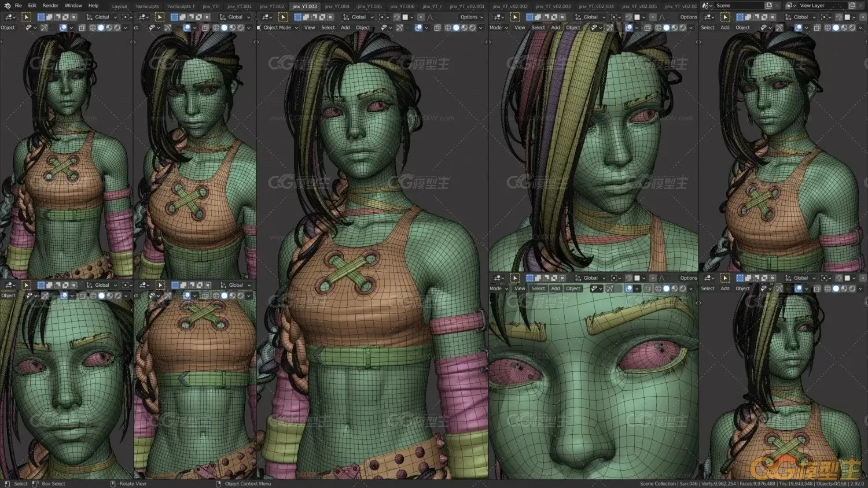Create a new scene with the Scene copy icon

pos(768,5)
